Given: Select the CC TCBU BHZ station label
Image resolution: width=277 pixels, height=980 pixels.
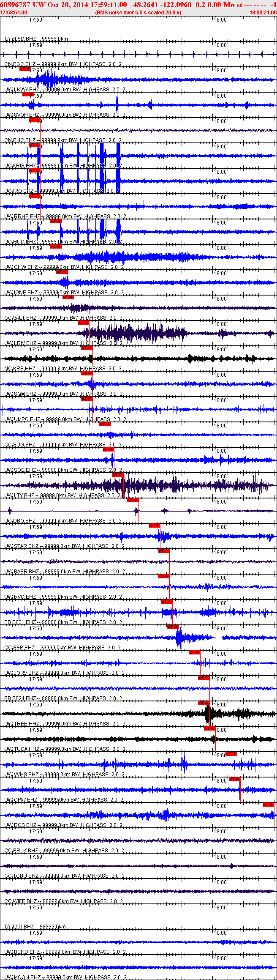Looking at the screenshot, I should coord(64,876).
